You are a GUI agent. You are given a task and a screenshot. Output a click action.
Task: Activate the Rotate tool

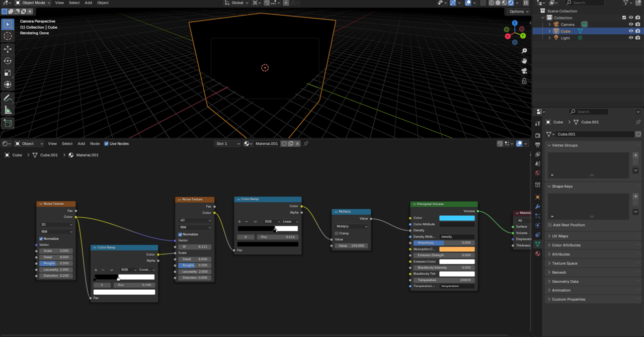coord(8,61)
